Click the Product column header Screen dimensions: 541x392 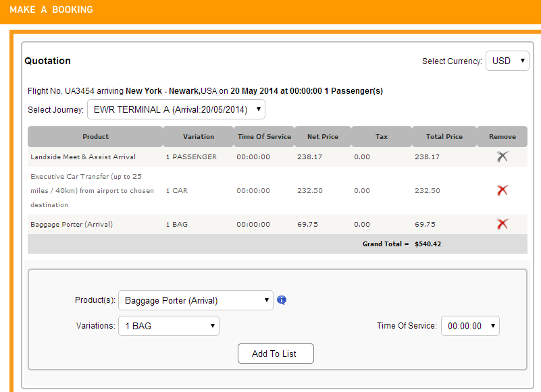coord(95,136)
